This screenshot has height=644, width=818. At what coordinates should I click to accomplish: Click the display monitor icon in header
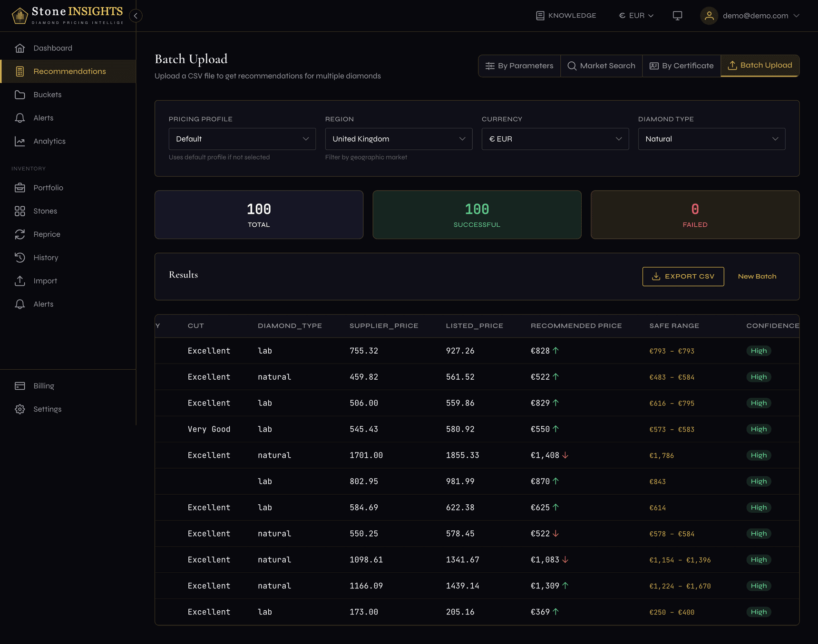pos(677,15)
